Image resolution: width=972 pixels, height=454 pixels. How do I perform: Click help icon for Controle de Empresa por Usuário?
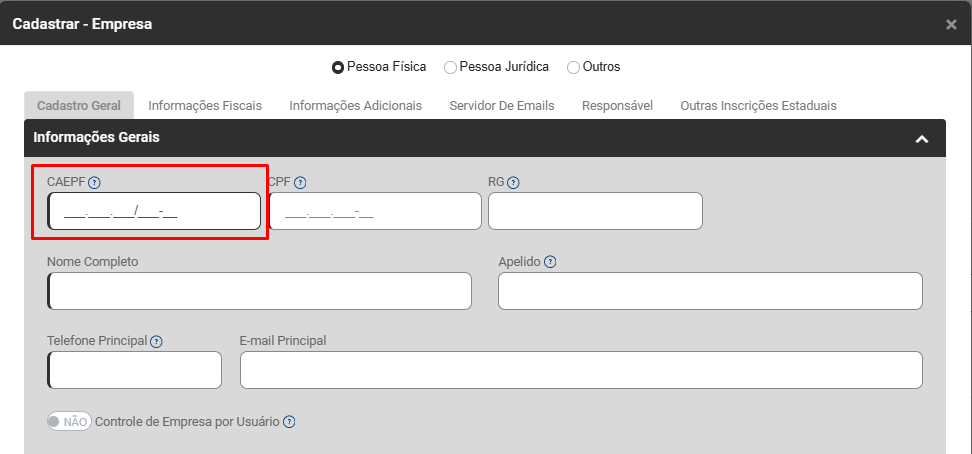[x=289, y=422]
